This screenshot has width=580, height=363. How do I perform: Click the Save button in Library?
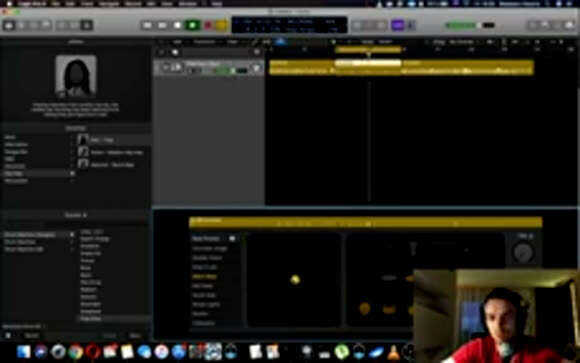pyautogui.click(x=135, y=336)
